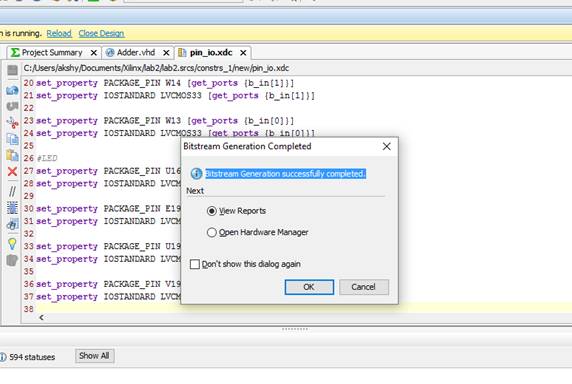Click the Paste clipboard icon
572x384 pixels.
12,155
